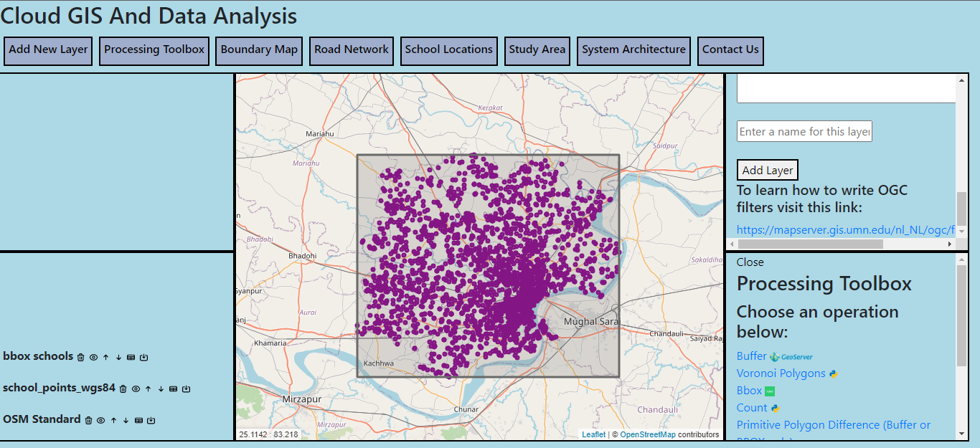Move school_points_wgs84 layer up
This screenshot has width=980, height=448.
pyautogui.click(x=148, y=389)
